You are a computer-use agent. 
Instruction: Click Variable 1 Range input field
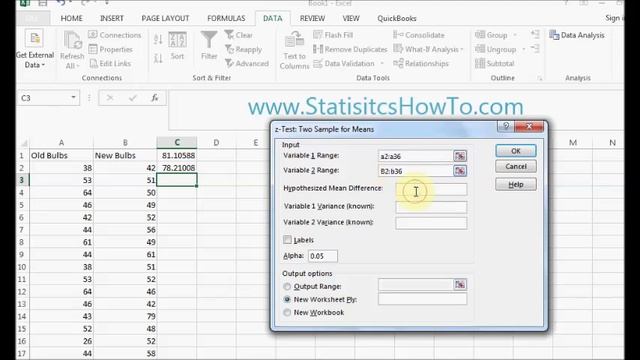pyautogui.click(x=416, y=156)
